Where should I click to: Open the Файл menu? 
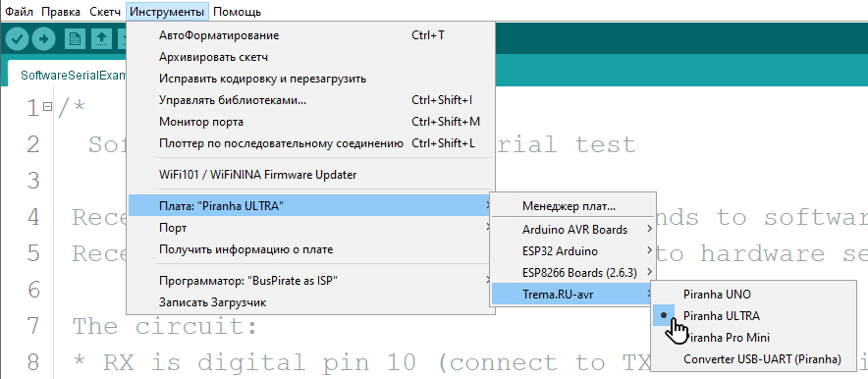click(19, 12)
